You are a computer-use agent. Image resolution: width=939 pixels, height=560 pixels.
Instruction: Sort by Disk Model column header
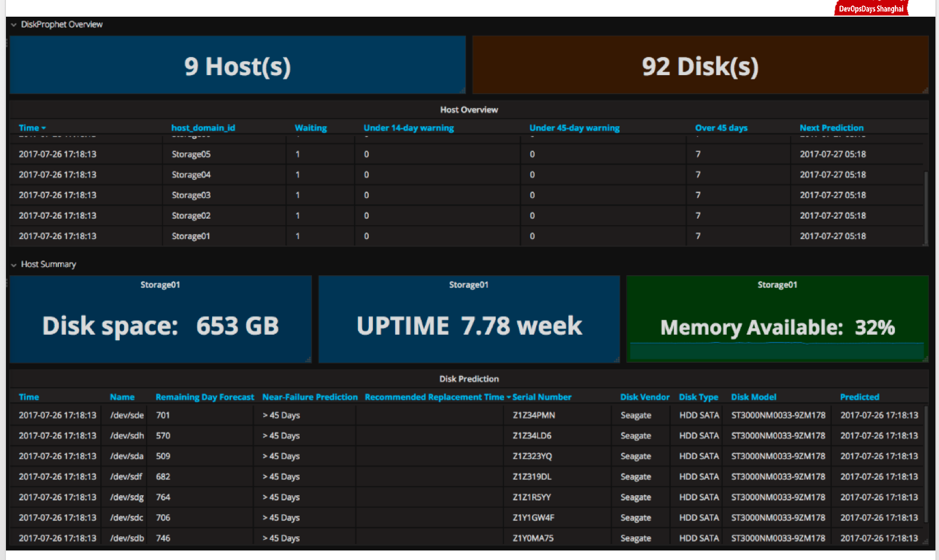click(754, 397)
